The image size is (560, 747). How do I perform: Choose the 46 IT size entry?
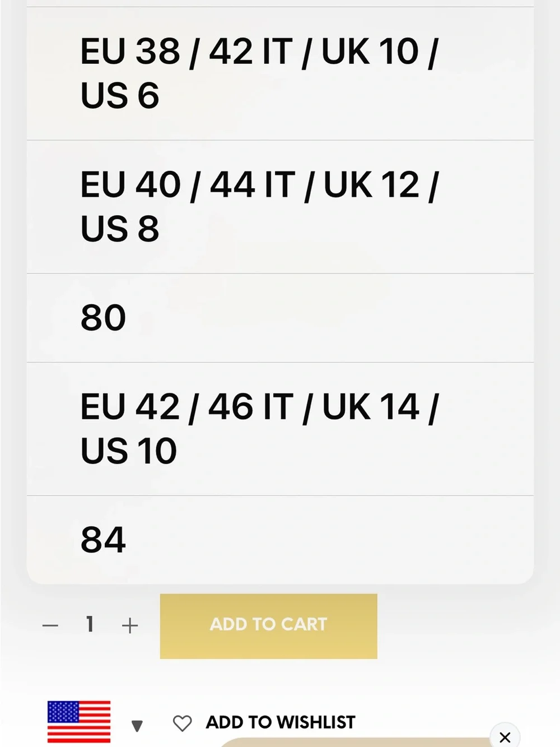pos(280,429)
